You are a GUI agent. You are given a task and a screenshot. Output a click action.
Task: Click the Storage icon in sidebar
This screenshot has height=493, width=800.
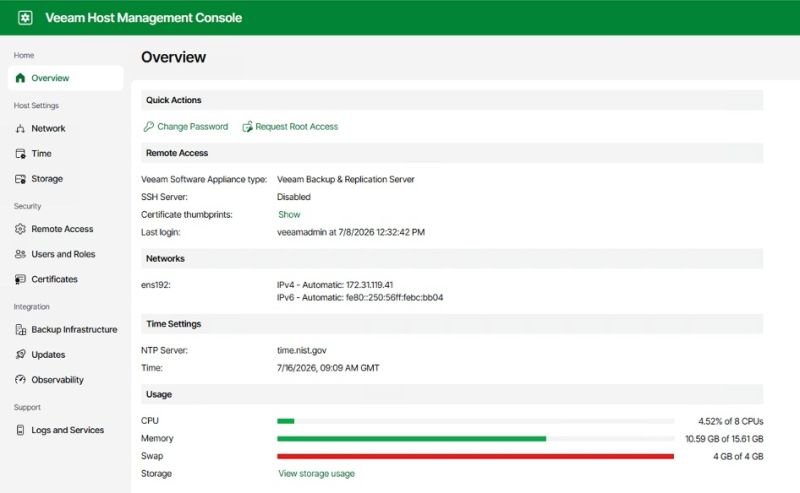pyautogui.click(x=20, y=179)
